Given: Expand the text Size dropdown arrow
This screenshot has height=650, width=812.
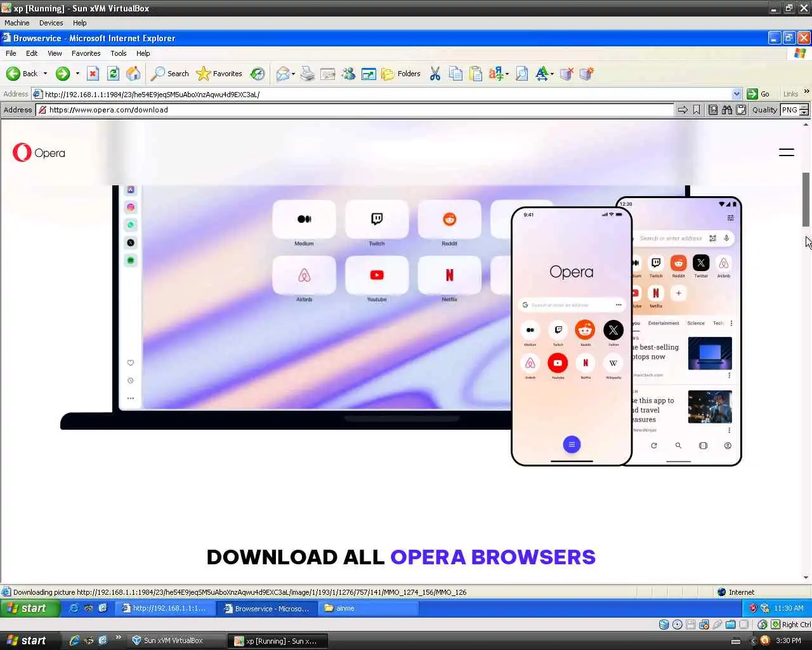Looking at the screenshot, I should point(552,74).
